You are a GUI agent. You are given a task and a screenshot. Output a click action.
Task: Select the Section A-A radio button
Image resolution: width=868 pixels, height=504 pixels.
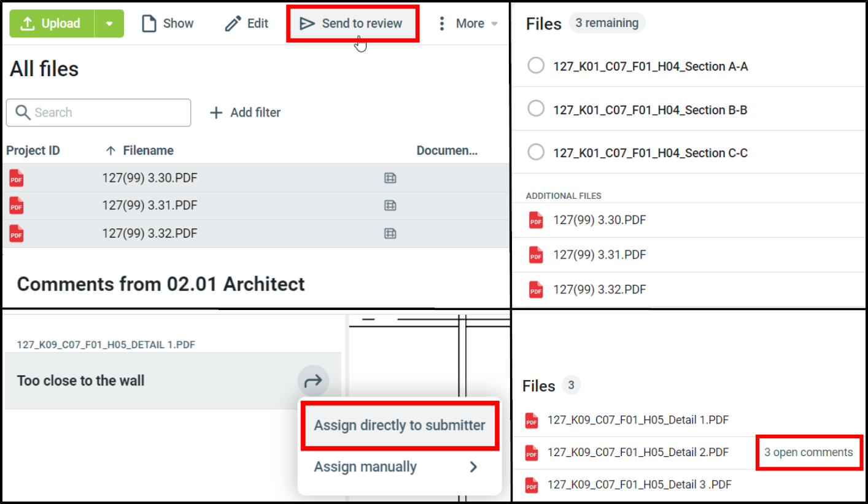pos(536,66)
